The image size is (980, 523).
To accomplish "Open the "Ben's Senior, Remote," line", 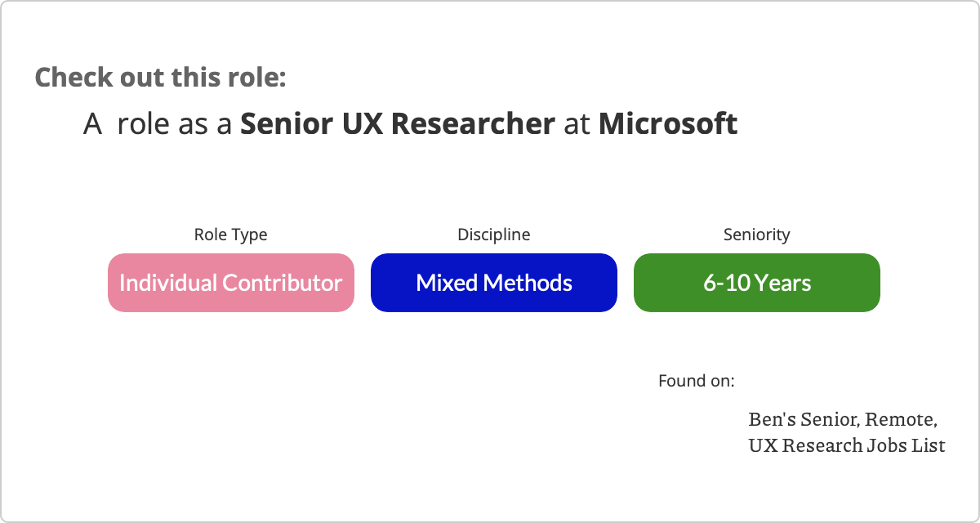I will click(842, 420).
